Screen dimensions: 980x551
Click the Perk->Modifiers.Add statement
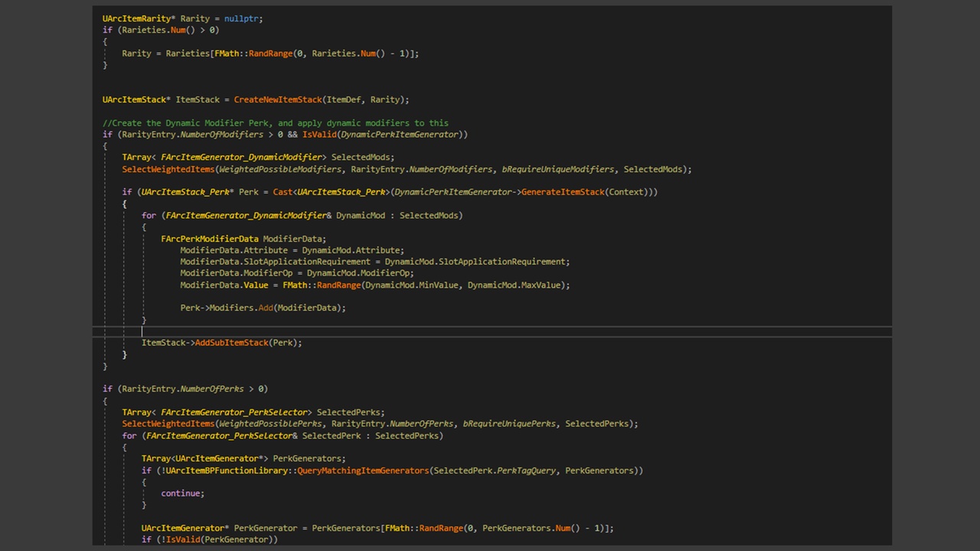coord(263,308)
